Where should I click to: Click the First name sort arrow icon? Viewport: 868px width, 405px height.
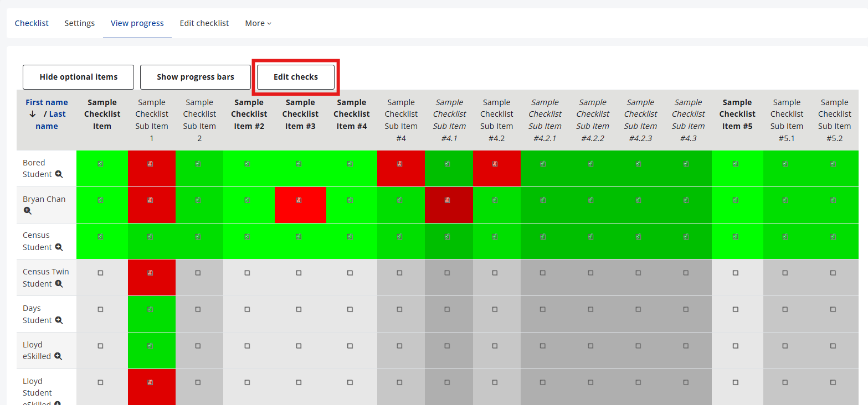(x=33, y=114)
